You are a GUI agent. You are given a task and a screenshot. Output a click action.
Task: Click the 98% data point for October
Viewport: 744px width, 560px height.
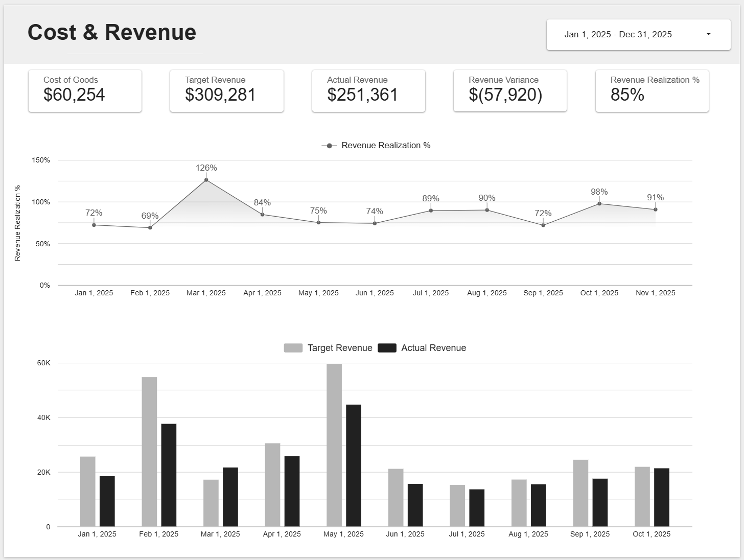click(599, 203)
